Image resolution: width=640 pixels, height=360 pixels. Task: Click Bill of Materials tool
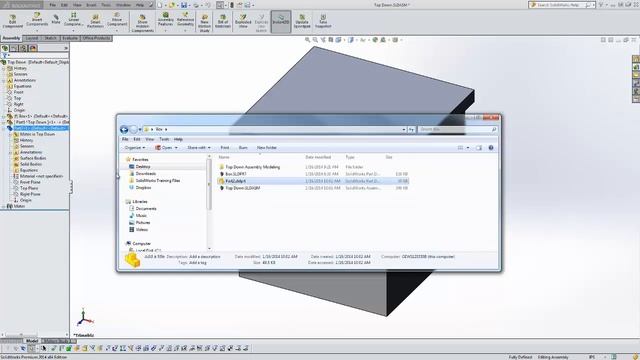[223, 21]
